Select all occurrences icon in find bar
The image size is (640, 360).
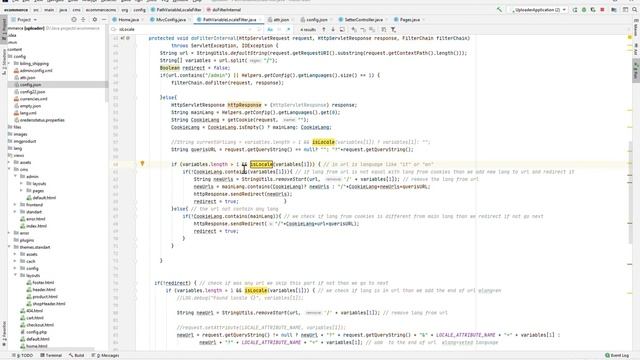click(372, 29)
